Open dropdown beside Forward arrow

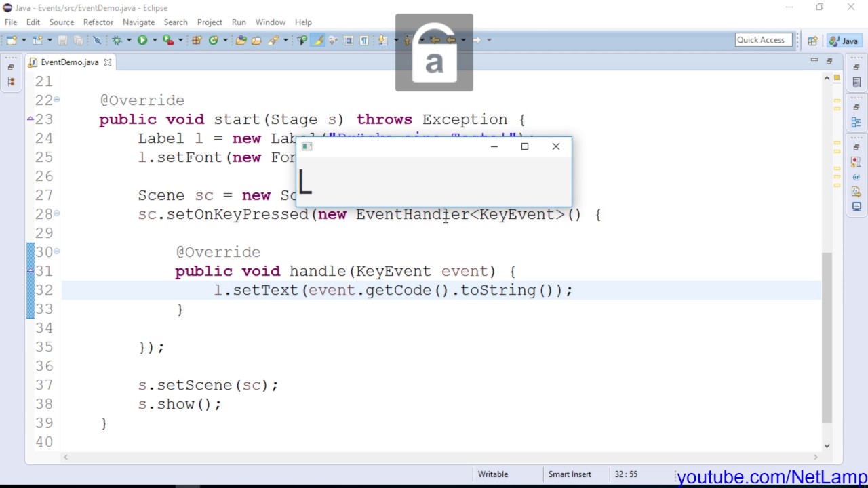(489, 41)
